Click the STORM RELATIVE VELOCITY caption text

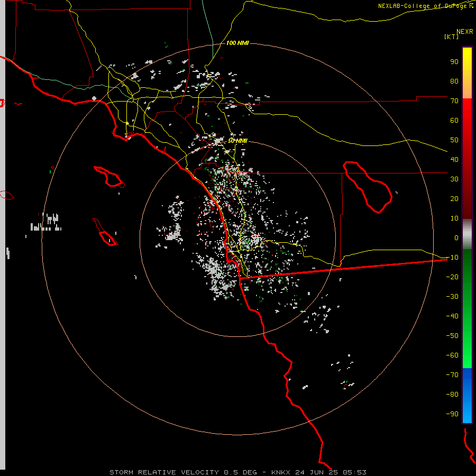pyautogui.click(x=164, y=472)
